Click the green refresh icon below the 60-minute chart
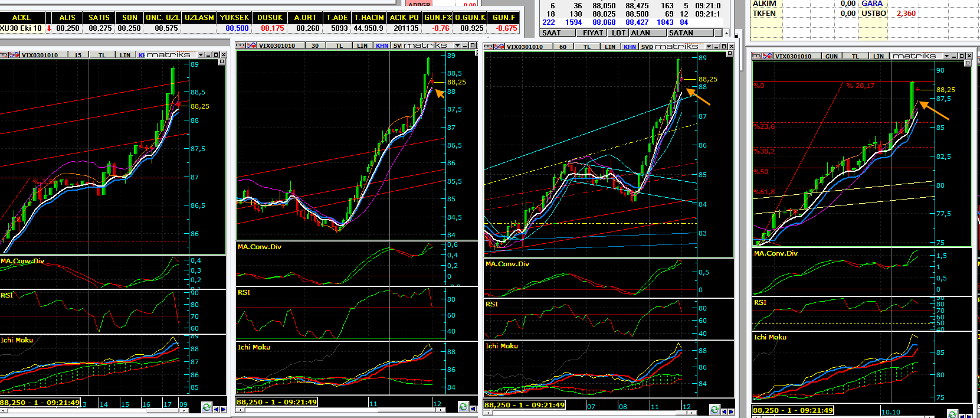980x418 pixels. coord(714,409)
